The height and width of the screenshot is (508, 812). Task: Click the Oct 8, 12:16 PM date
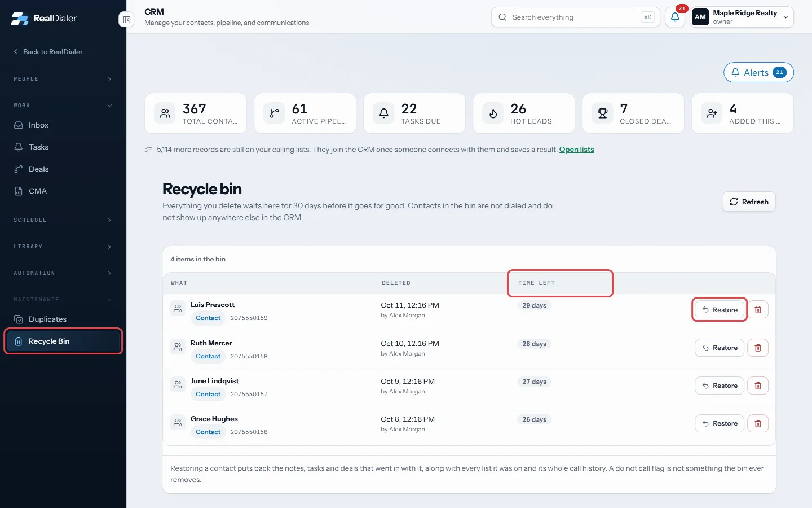[408, 419]
